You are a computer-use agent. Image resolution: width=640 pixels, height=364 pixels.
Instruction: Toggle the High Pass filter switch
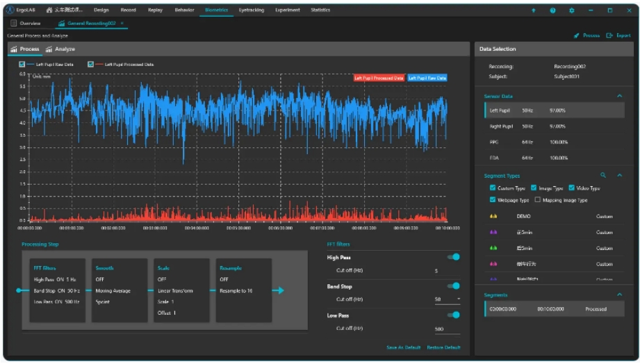(453, 257)
